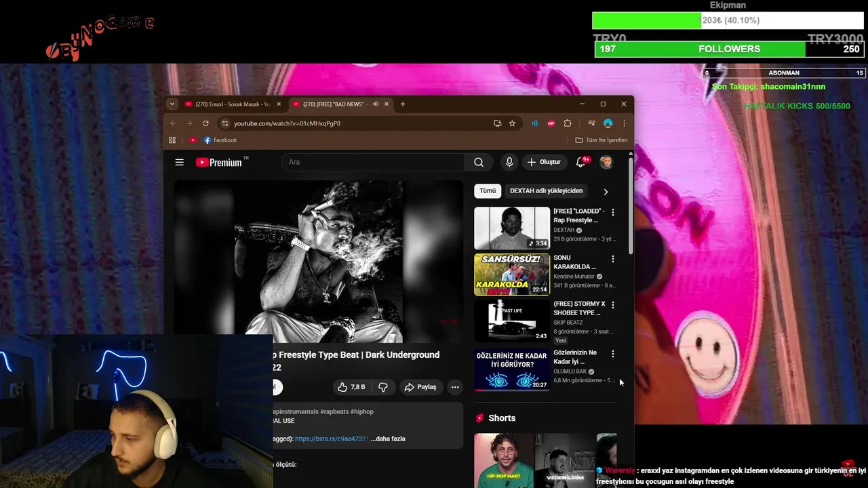Go forward to the next page
This screenshot has height=488, width=868.
pyautogui.click(x=189, y=123)
